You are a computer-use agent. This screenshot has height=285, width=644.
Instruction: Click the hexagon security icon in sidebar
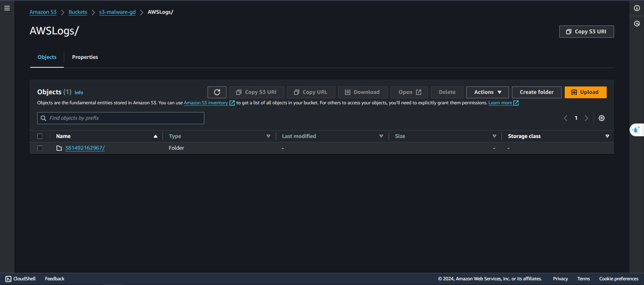click(637, 24)
